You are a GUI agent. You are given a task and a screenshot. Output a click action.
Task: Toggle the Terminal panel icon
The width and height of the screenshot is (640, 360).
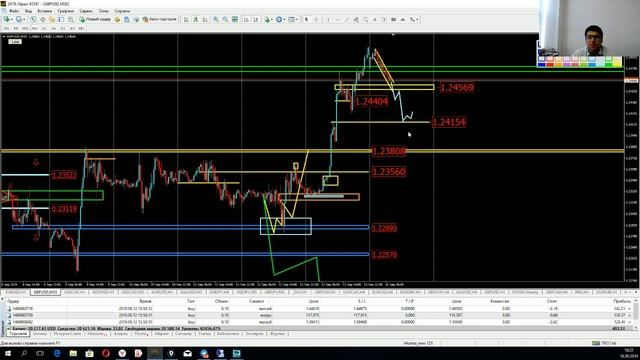pyautogui.click(x=61, y=19)
